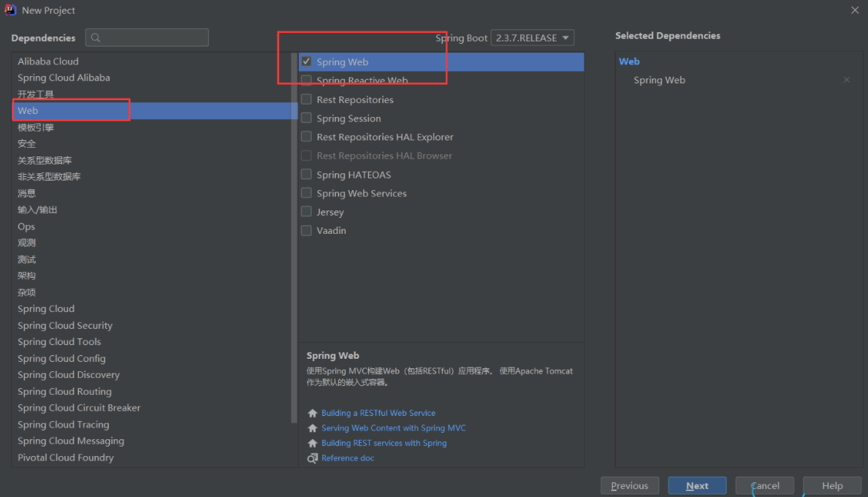
Task: Select the 观测 category
Action: point(151,243)
